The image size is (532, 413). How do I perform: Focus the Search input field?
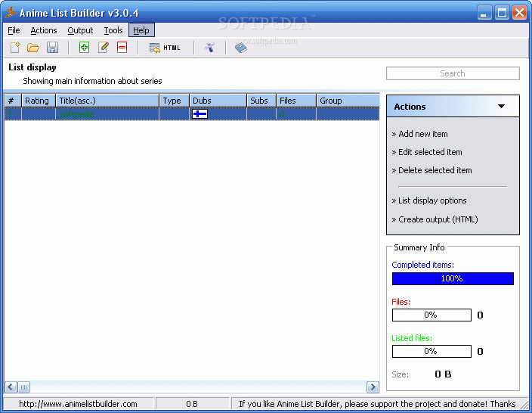453,73
